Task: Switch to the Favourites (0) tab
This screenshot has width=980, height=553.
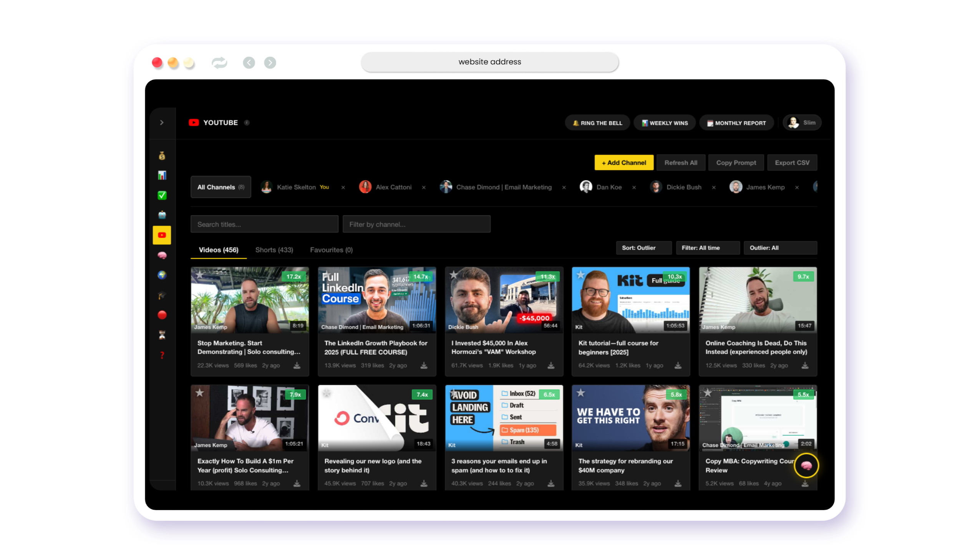Action: coord(331,250)
